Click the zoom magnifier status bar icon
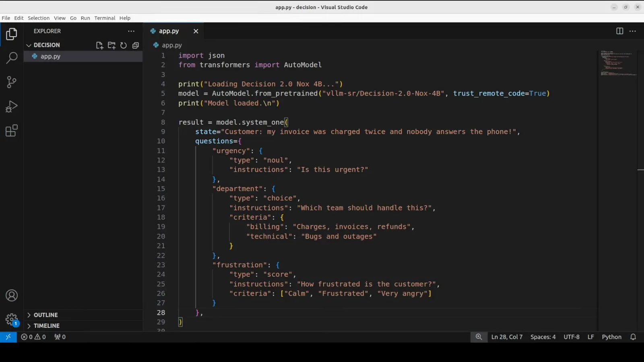 point(479,337)
